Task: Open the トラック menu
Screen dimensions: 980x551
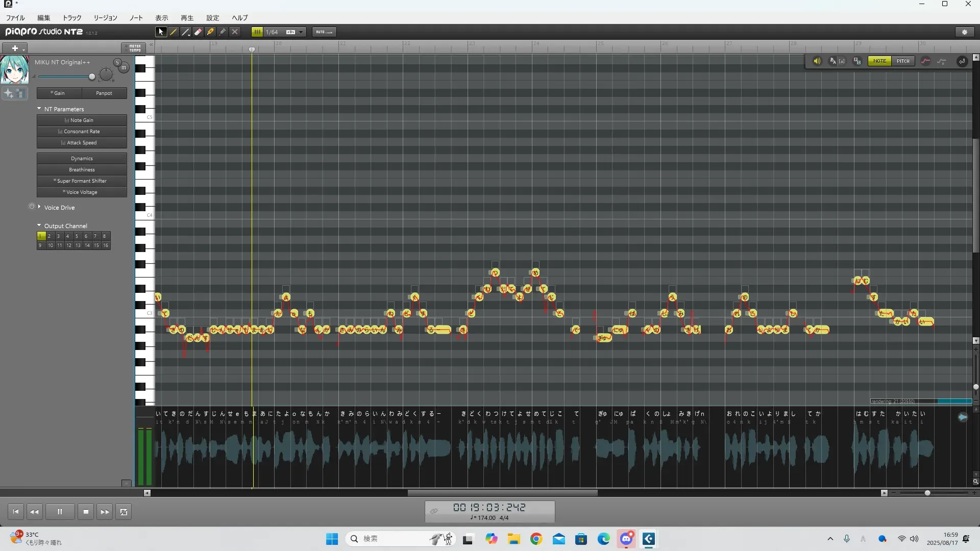Action: [x=72, y=17]
